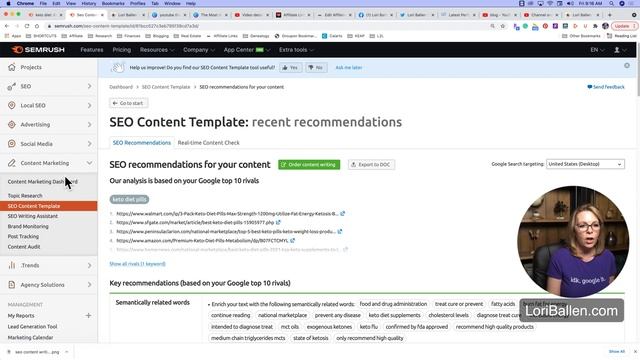Open the Pricing menu item

click(x=122, y=50)
